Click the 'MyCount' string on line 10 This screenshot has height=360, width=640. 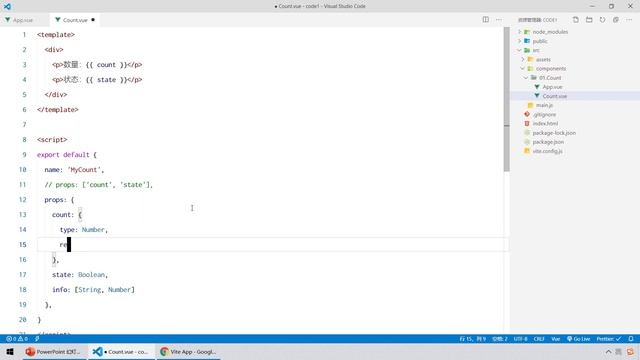pos(85,170)
